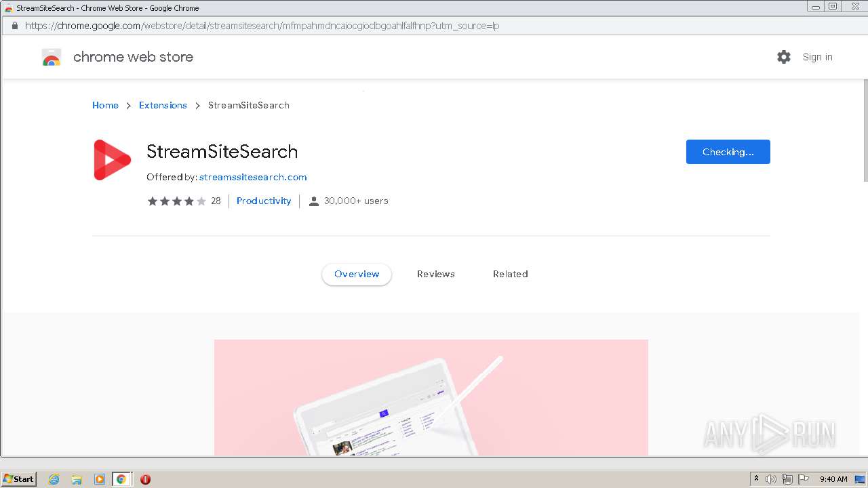The image size is (868, 488).
Task: Click the StreamSiteSearch red play logo
Action: (112, 160)
